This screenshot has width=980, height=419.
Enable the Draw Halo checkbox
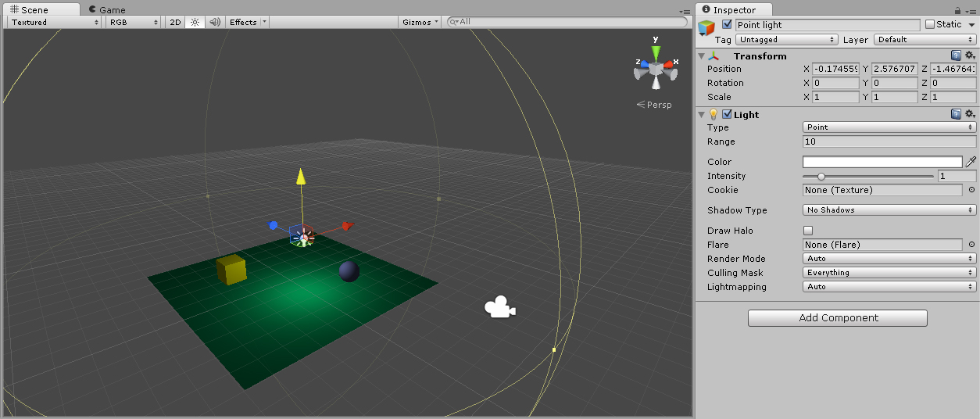click(x=808, y=231)
